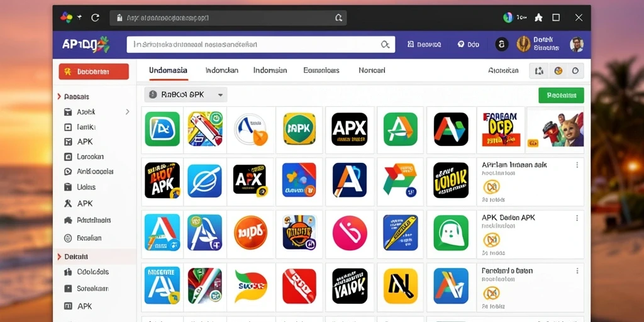The width and height of the screenshot is (644, 322).
Task: Click the yellow icon under Pandanl e baton
Action: tap(491, 293)
